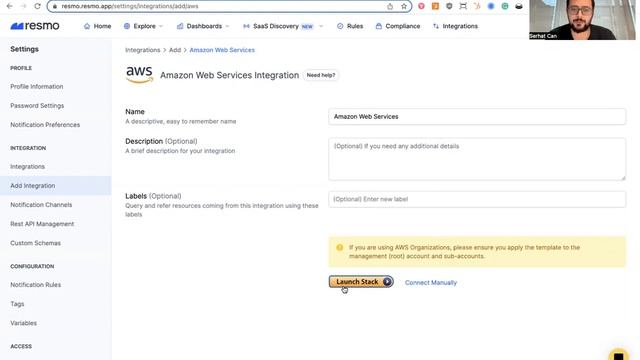Click the Name input field

pos(477,116)
